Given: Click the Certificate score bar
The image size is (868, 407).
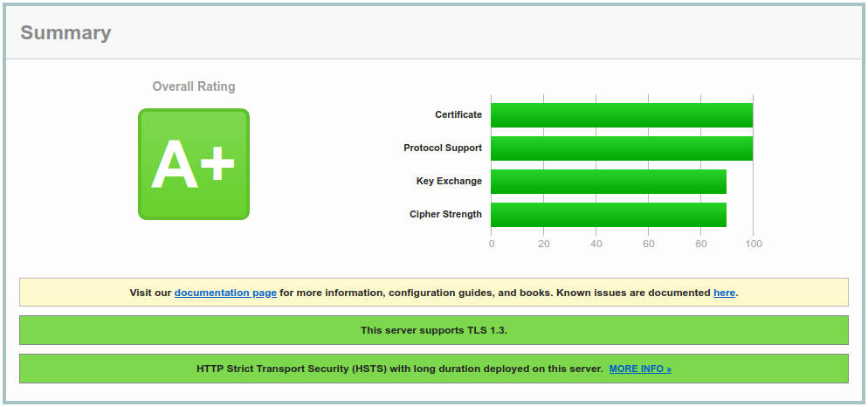Looking at the screenshot, I should tap(622, 115).
